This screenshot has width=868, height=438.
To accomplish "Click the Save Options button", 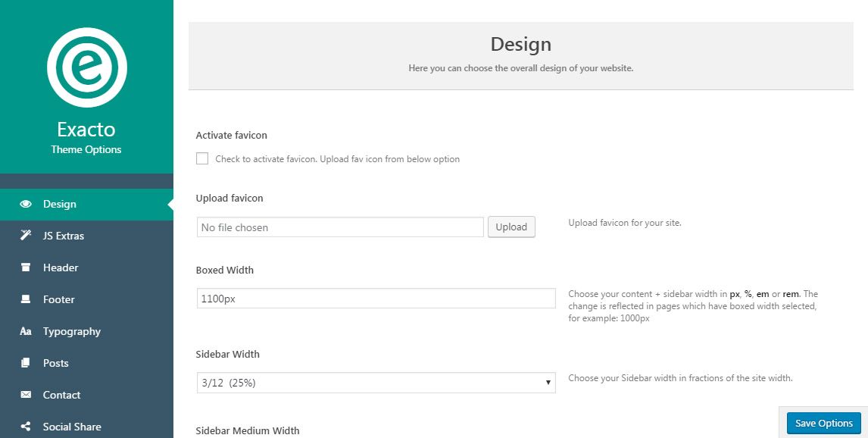I will [823, 424].
